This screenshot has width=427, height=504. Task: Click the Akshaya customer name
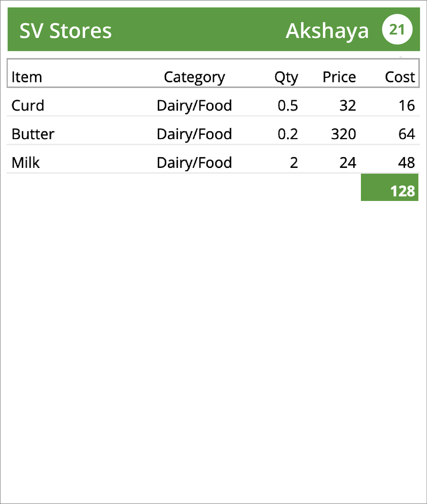click(327, 31)
